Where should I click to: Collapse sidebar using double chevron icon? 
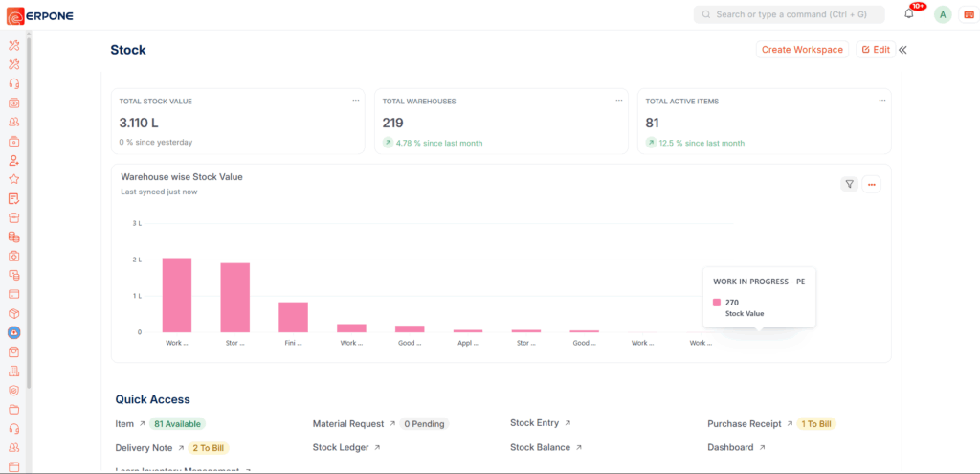902,50
